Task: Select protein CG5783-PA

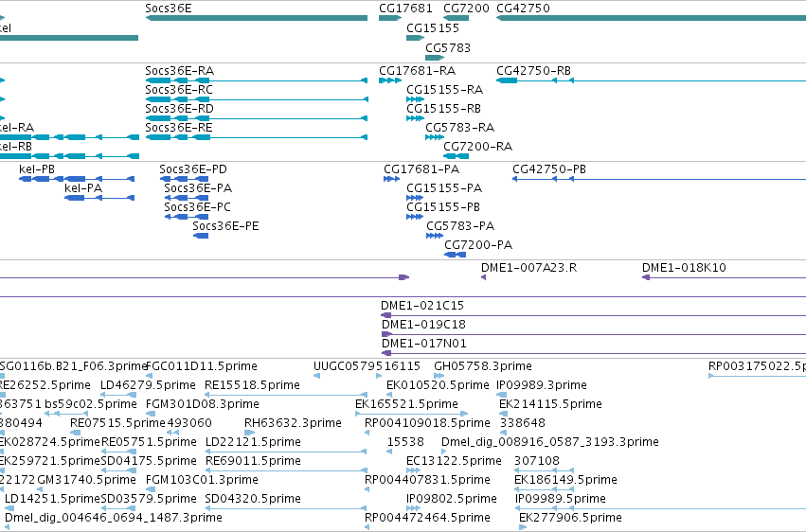Action: (x=435, y=236)
